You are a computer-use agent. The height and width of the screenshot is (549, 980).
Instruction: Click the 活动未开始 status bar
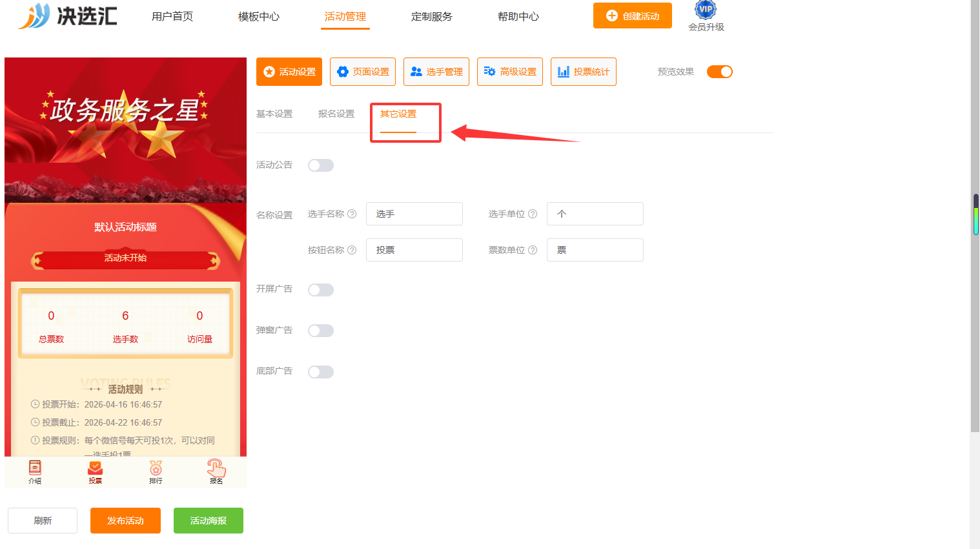pos(125,258)
